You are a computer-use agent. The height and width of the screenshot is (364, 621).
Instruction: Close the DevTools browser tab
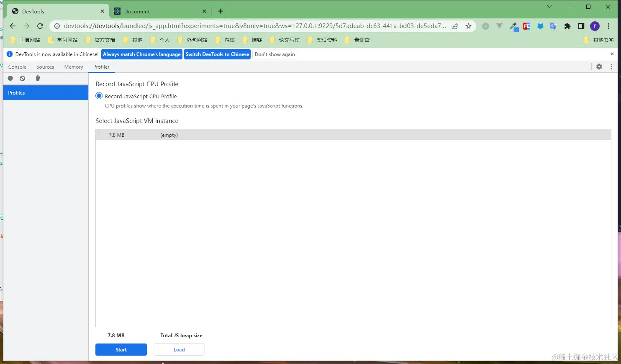click(x=102, y=11)
